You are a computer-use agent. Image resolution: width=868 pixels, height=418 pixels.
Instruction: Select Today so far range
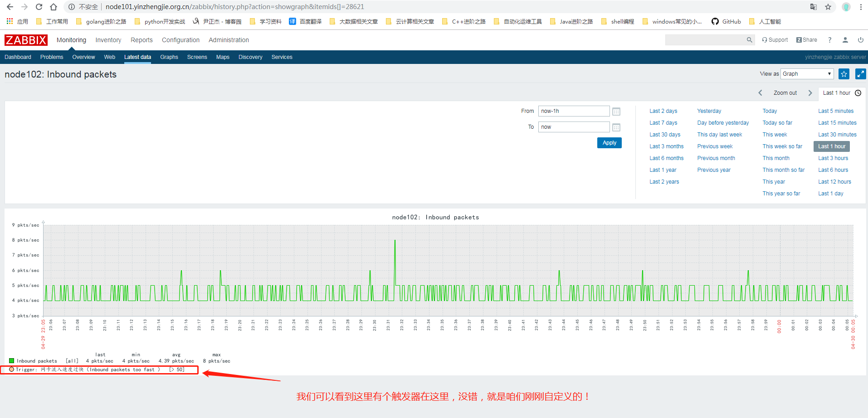point(777,123)
